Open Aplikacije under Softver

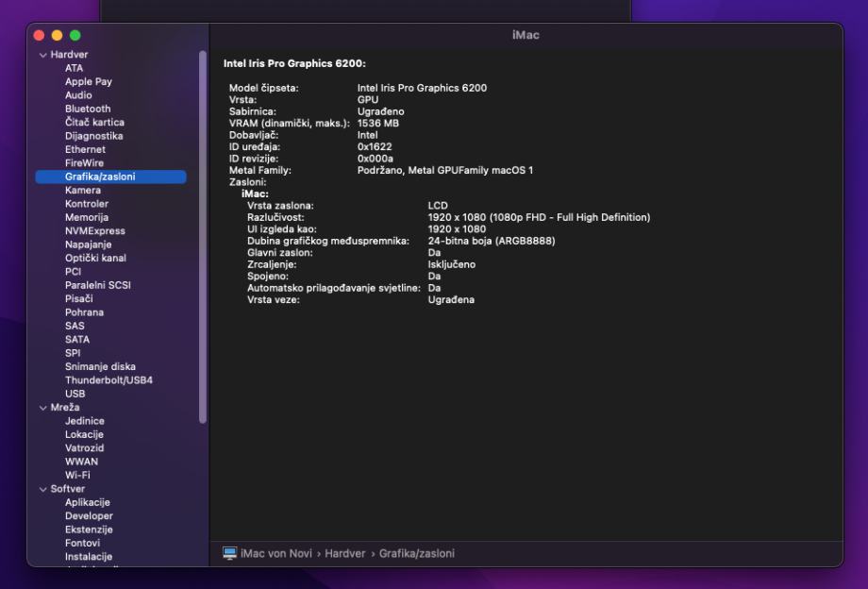pos(88,503)
